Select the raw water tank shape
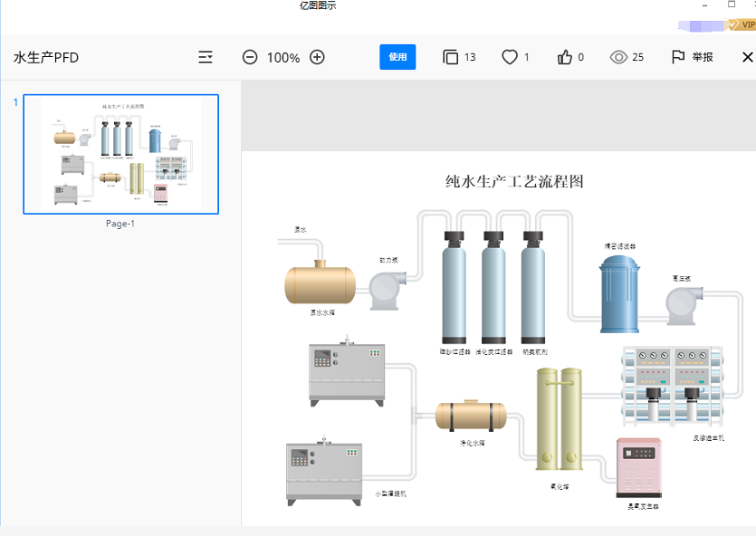The image size is (756, 536). point(321,282)
